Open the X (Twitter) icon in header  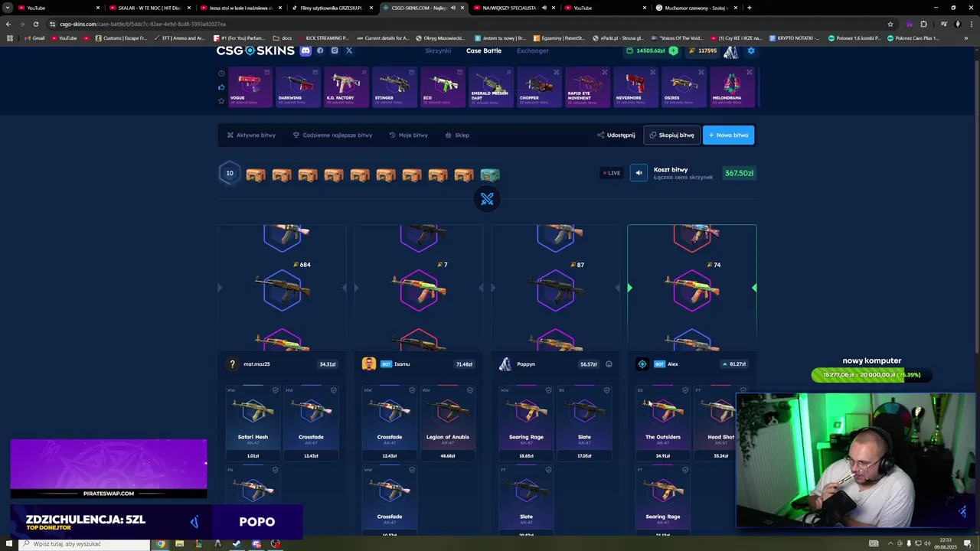pyautogui.click(x=349, y=51)
